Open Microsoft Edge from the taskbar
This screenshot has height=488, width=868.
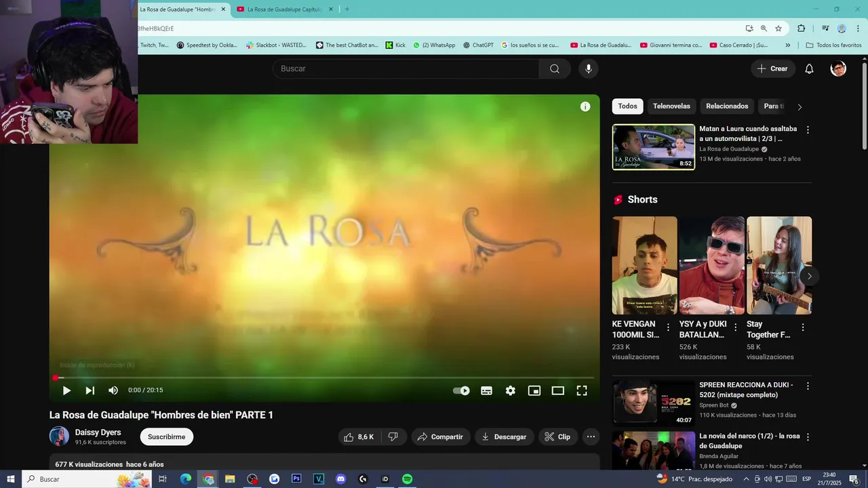click(x=185, y=479)
